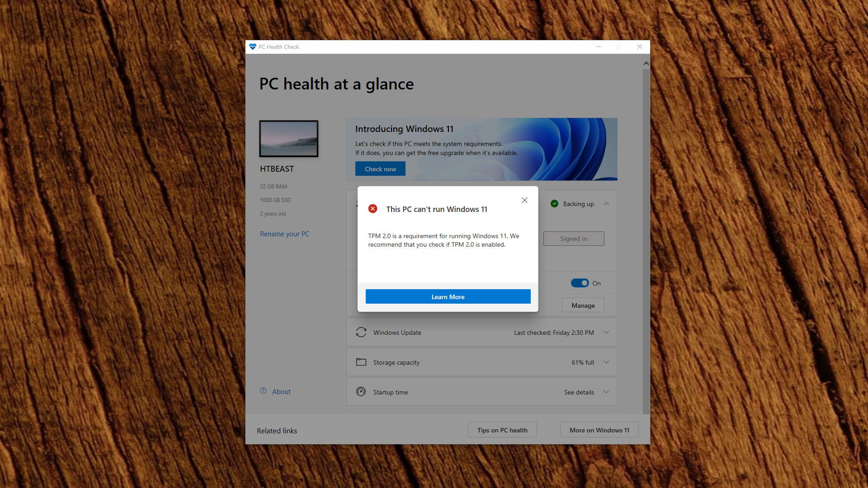Click the error red X icon in dialog
The width and height of the screenshot is (868, 488).
(373, 209)
